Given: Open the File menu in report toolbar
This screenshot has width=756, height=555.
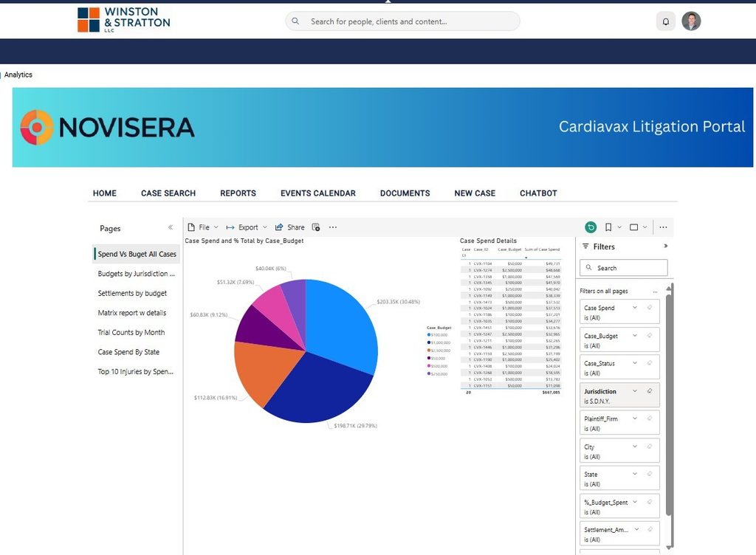Looking at the screenshot, I should pos(203,227).
